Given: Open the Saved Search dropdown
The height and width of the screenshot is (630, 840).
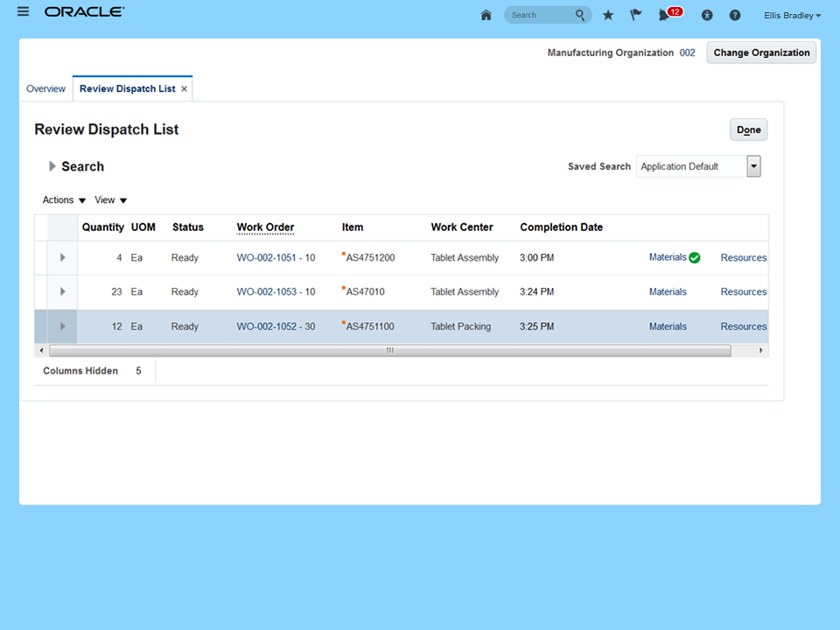Looking at the screenshot, I should tap(753, 166).
